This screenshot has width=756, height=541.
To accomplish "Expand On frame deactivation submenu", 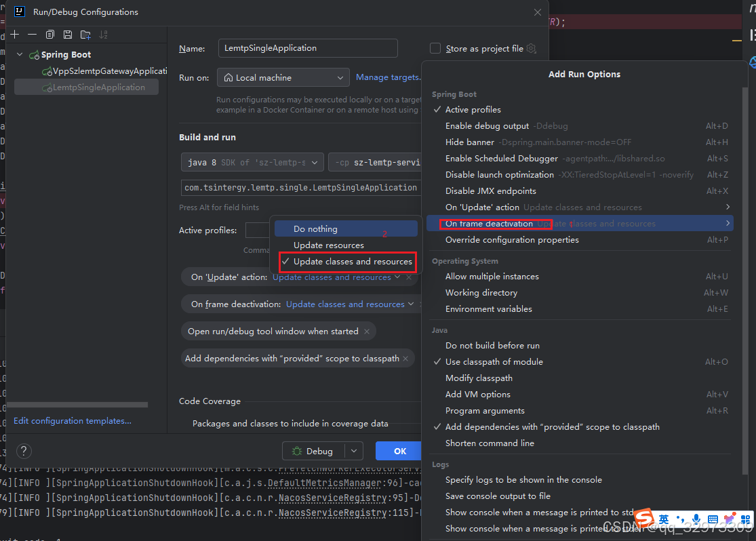I will (x=728, y=223).
